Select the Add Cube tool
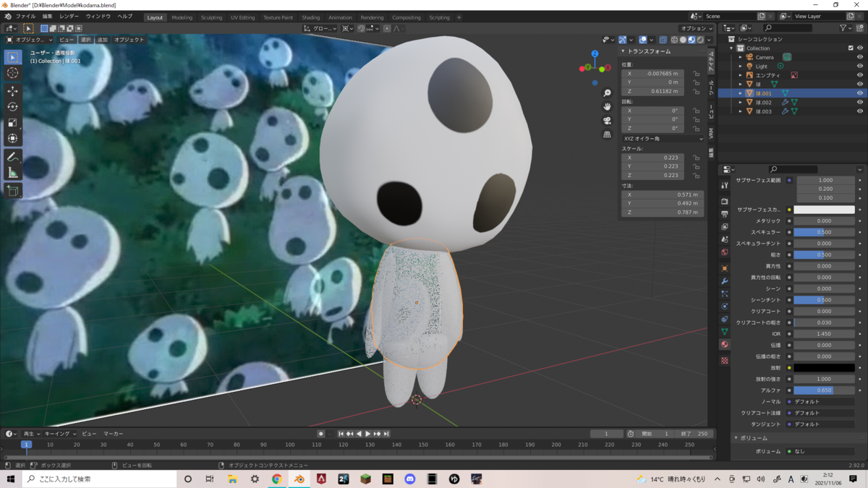This screenshot has height=488, width=868. (12, 191)
